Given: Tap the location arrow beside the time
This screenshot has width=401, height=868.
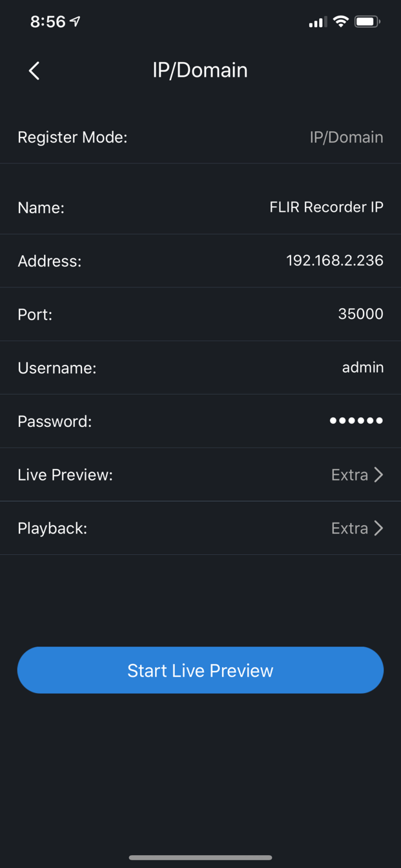Looking at the screenshot, I should pyautogui.click(x=76, y=22).
